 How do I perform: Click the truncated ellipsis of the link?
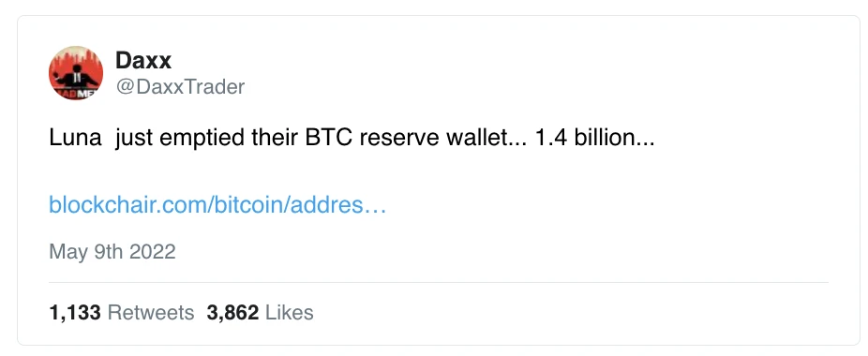tap(375, 209)
